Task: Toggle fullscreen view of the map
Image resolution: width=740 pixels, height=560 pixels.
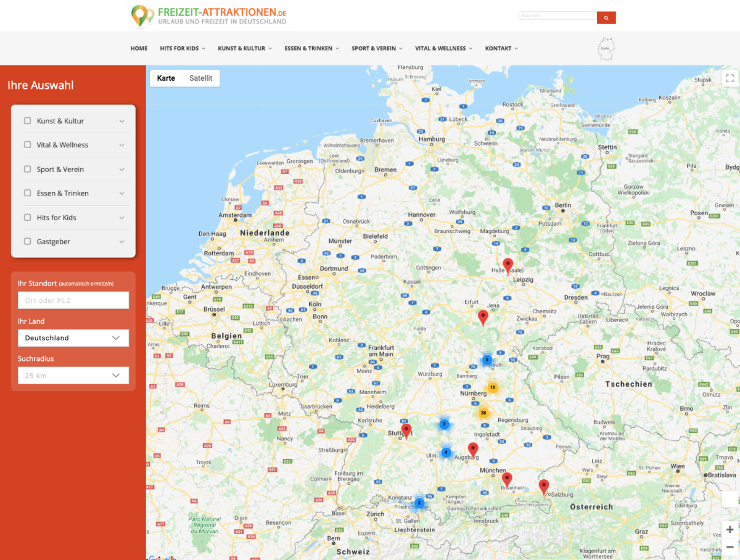Action: (x=730, y=78)
